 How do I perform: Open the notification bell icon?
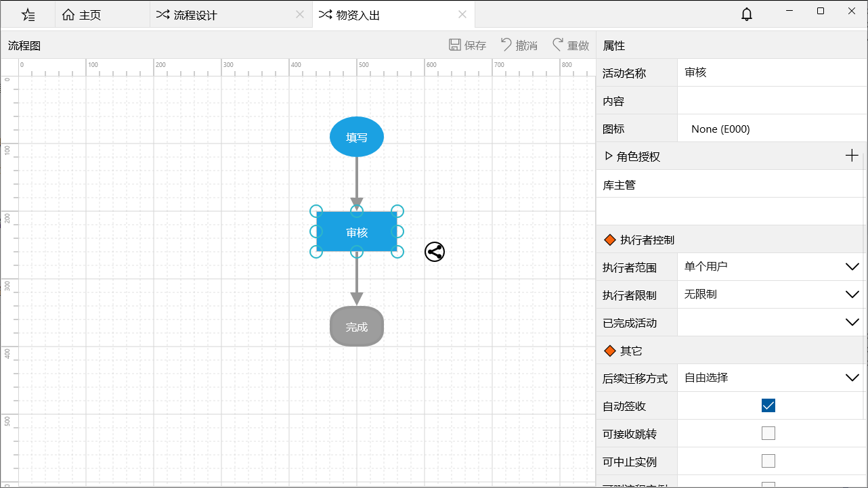click(747, 14)
